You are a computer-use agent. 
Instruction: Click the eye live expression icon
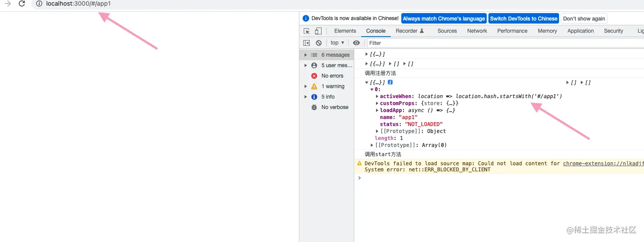(x=356, y=43)
